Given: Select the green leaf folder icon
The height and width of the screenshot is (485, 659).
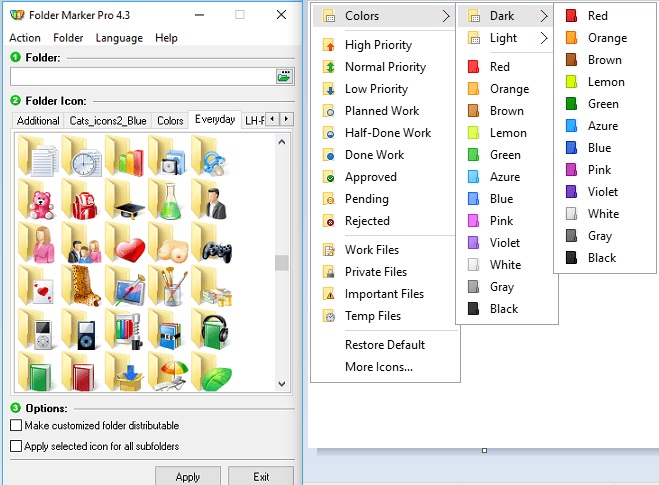Looking at the screenshot, I should (x=211, y=372).
